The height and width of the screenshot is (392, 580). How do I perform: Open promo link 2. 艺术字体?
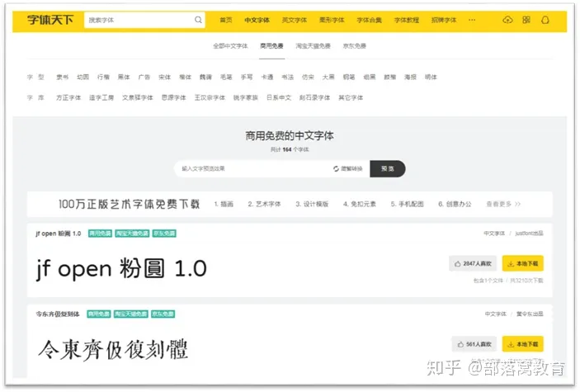(265, 204)
